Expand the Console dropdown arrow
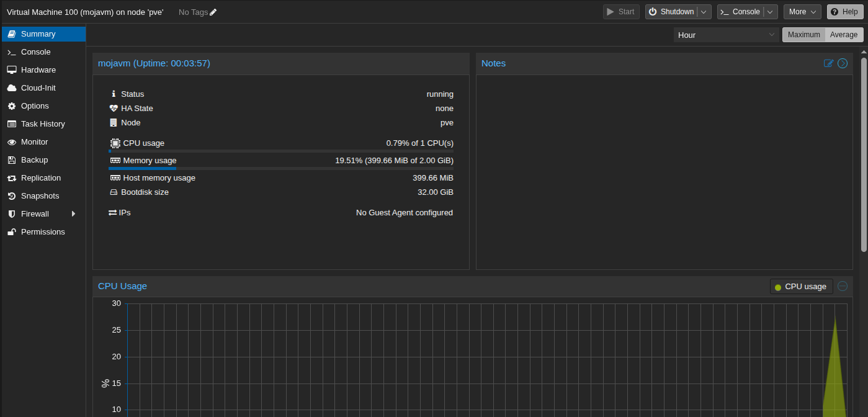Screen dimensions: 868x417 point(770,12)
